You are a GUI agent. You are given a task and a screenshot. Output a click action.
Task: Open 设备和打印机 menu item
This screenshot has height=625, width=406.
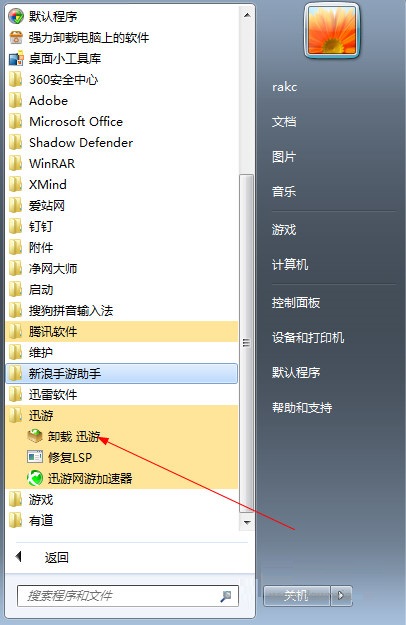(308, 338)
